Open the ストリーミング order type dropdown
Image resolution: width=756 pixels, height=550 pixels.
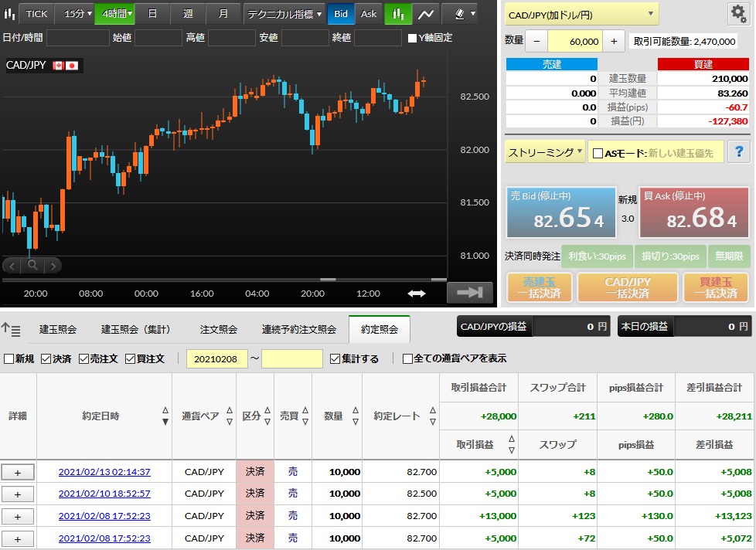point(545,152)
